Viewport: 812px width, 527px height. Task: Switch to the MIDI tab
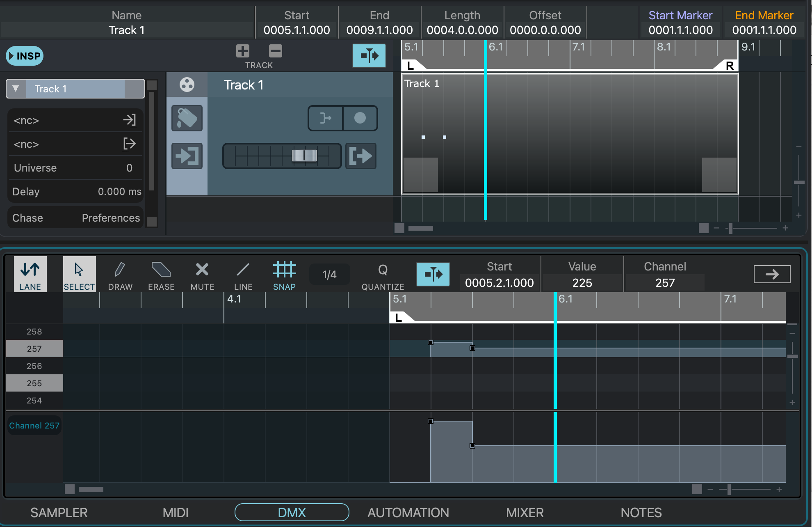[176, 512]
